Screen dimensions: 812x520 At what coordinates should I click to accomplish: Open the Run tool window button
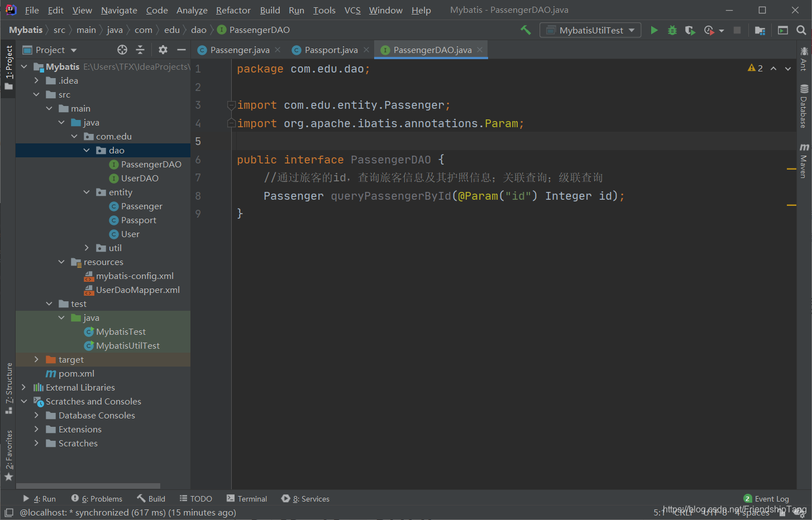click(x=39, y=499)
